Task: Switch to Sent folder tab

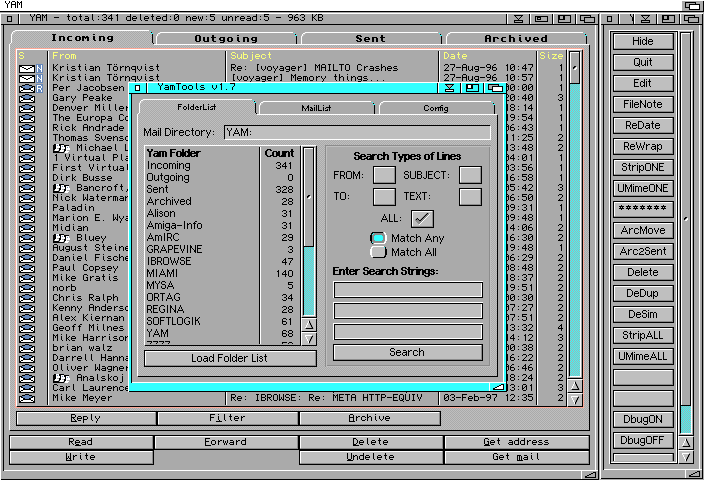Action: (x=370, y=39)
